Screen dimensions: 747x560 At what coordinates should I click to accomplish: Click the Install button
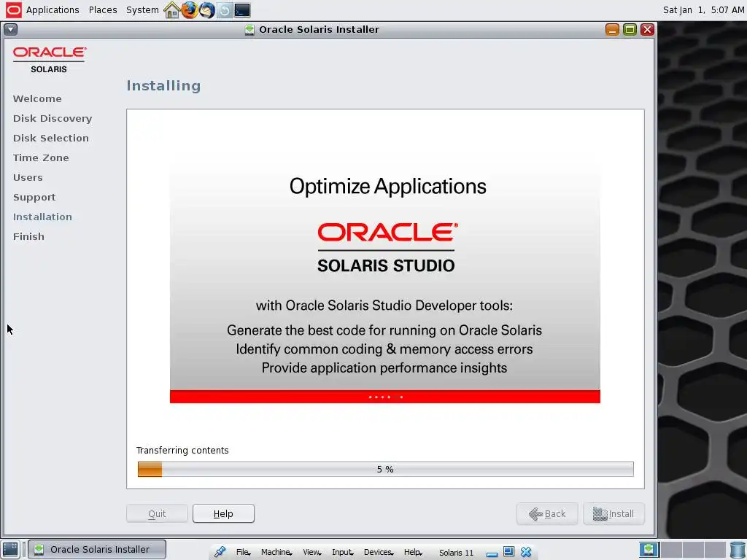click(614, 514)
